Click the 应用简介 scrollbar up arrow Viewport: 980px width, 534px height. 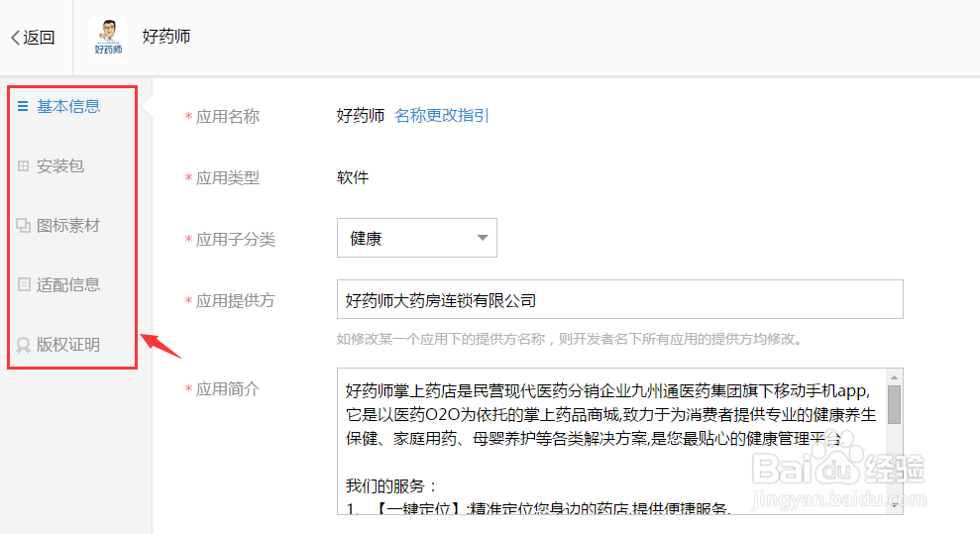(895, 377)
